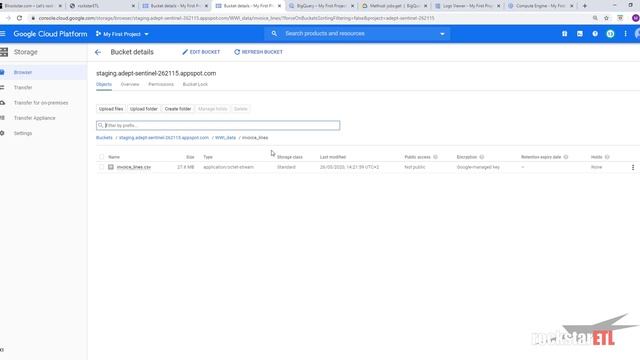
Task: Click in the Filter by prefix field
Action: coord(218,125)
